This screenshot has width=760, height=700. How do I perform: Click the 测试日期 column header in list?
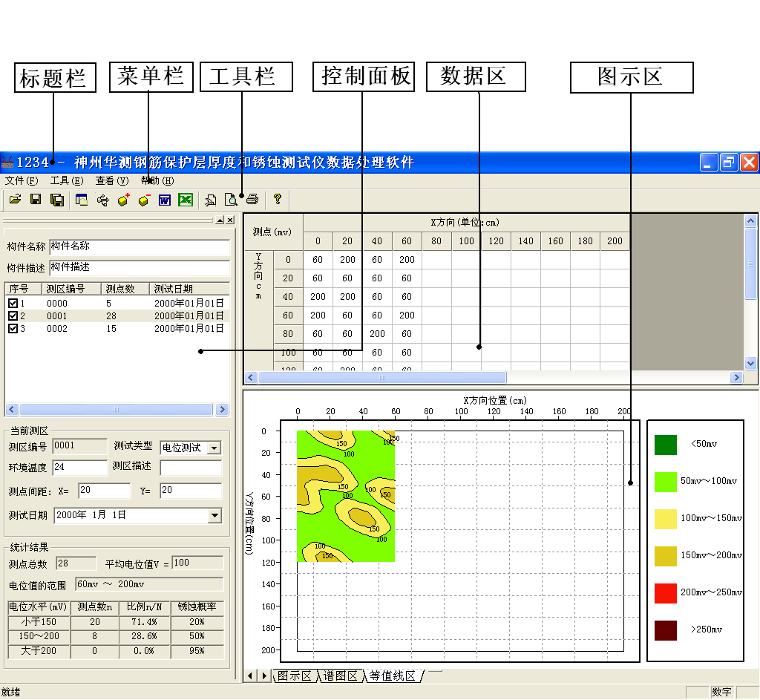[x=173, y=289]
